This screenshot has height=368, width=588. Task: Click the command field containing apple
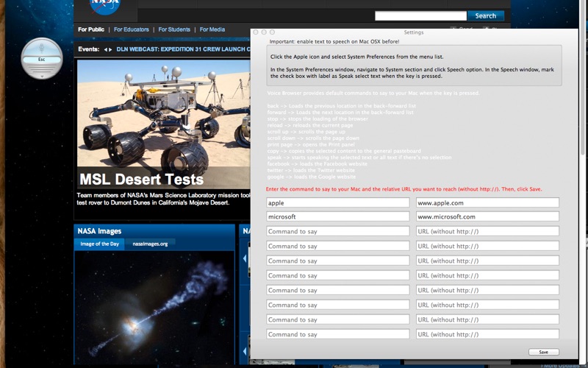tap(338, 203)
